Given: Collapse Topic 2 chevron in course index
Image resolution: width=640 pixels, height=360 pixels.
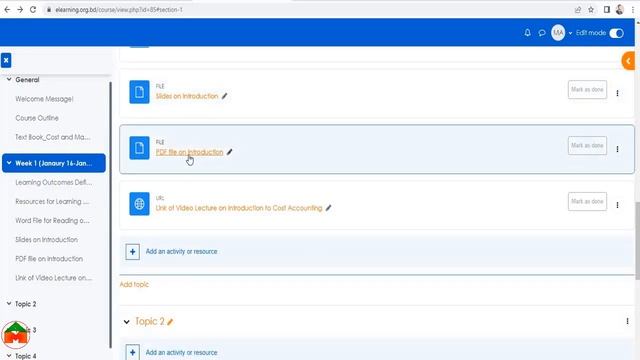Looking at the screenshot, I should point(9,304).
